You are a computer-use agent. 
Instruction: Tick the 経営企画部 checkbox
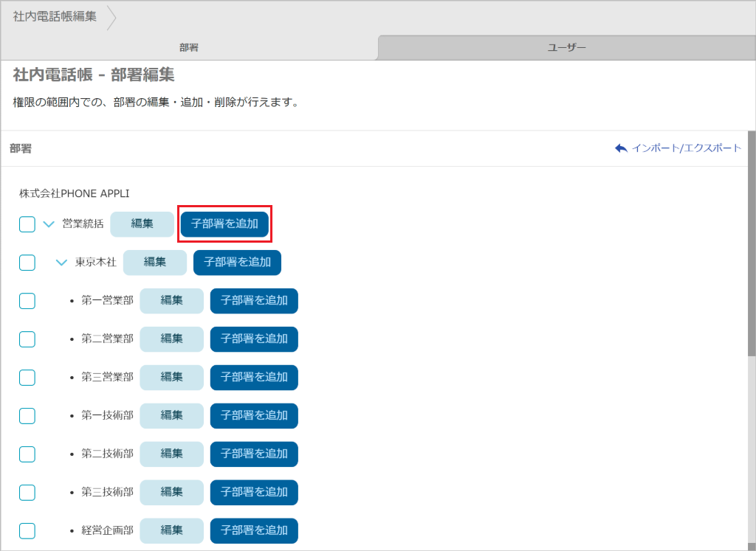point(27,530)
